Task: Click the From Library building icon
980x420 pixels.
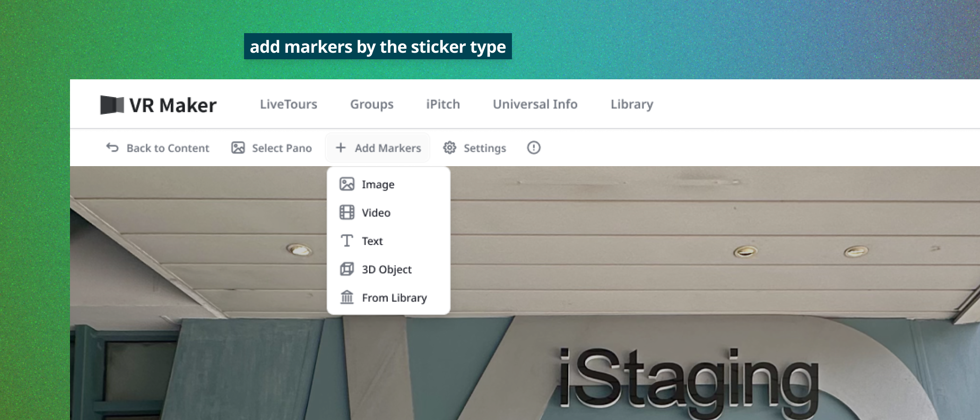Action: 347,297
